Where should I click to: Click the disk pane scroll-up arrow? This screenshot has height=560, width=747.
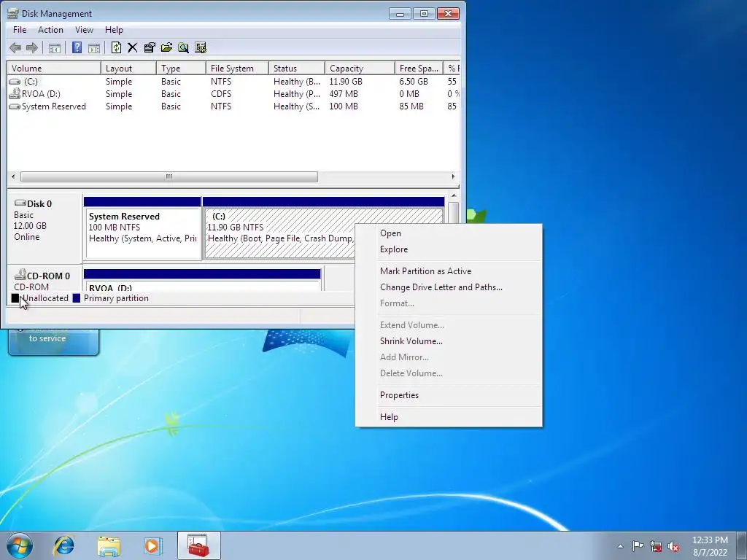pos(454,195)
